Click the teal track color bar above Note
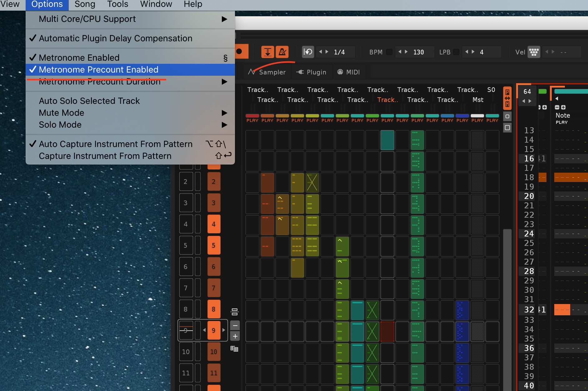Image resolution: width=588 pixels, height=391 pixels. pyautogui.click(x=571, y=91)
